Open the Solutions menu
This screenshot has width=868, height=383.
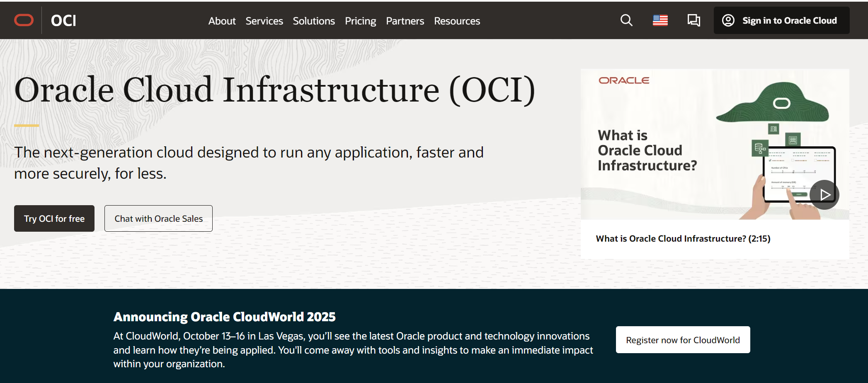(x=314, y=21)
